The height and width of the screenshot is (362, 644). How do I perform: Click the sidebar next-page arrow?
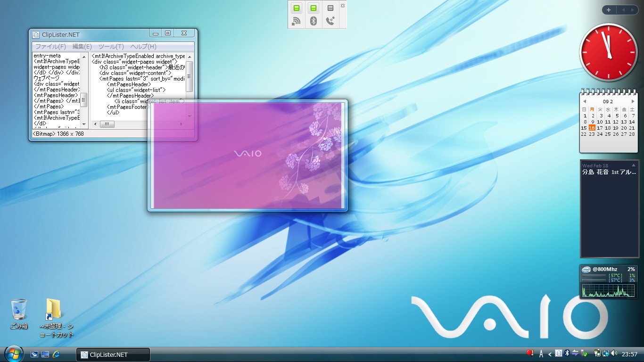click(633, 10)
